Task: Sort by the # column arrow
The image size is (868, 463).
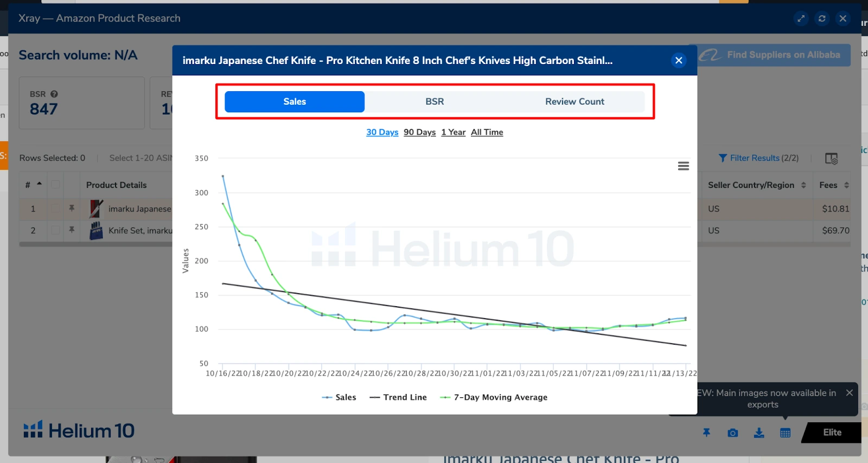Action: point(39,184)
